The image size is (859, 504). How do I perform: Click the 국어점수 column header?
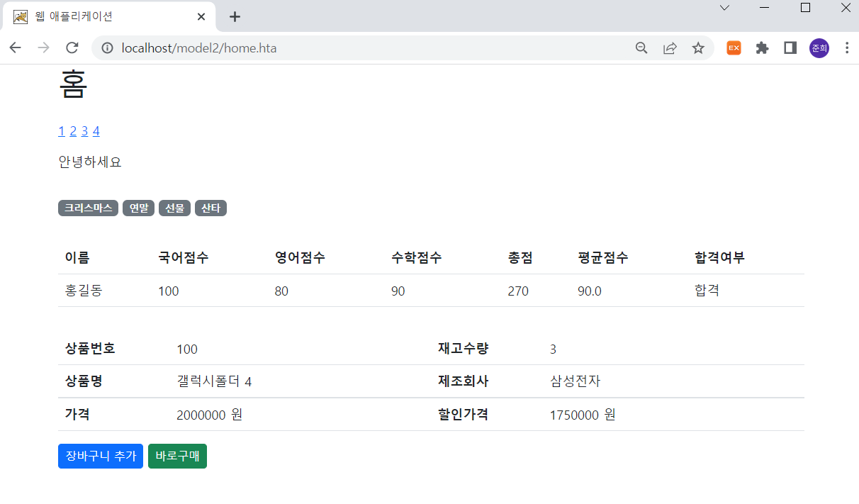[x=184, y=258]
